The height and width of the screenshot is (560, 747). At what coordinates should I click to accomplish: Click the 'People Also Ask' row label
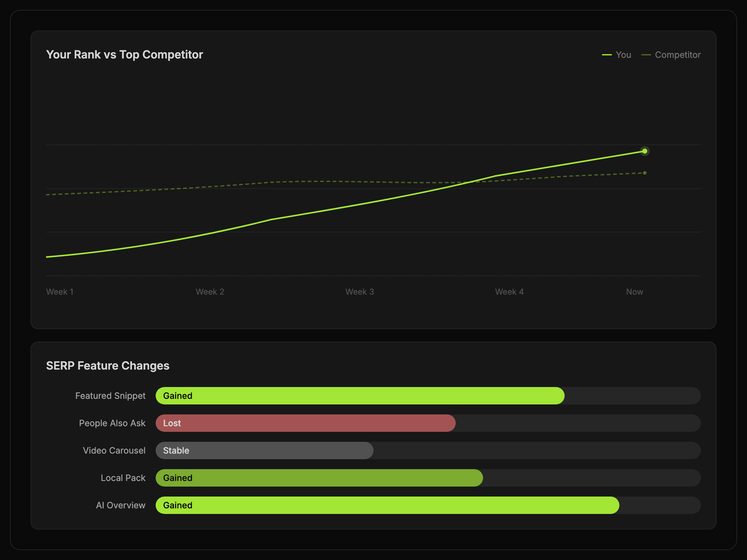[112, 423]
